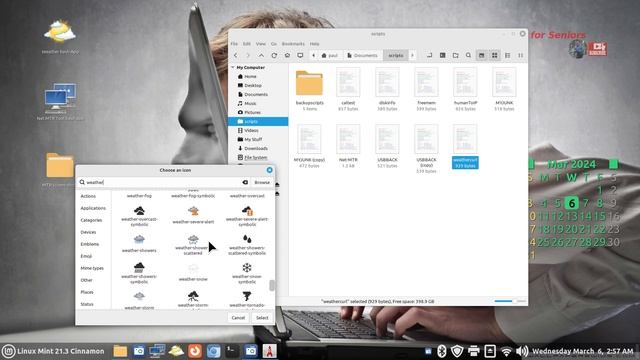Click paul path bar button

click(330, 56)
